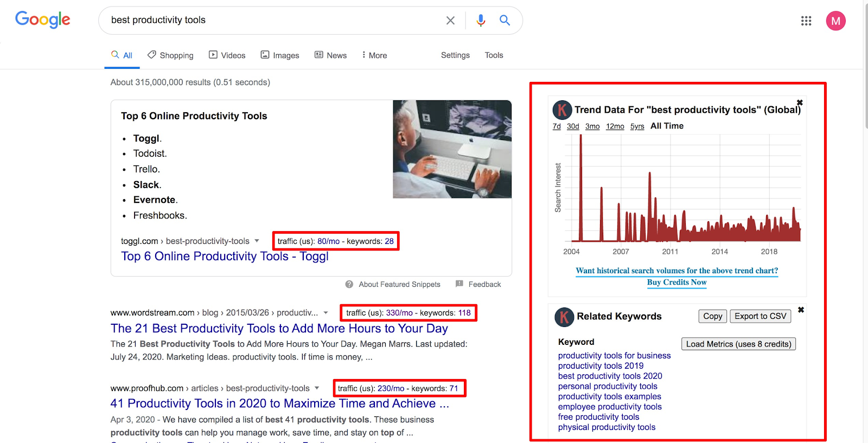Click keywords count 71 for proofhub
The width and height of the screenshot is (868, 443).
coord(454,388)
